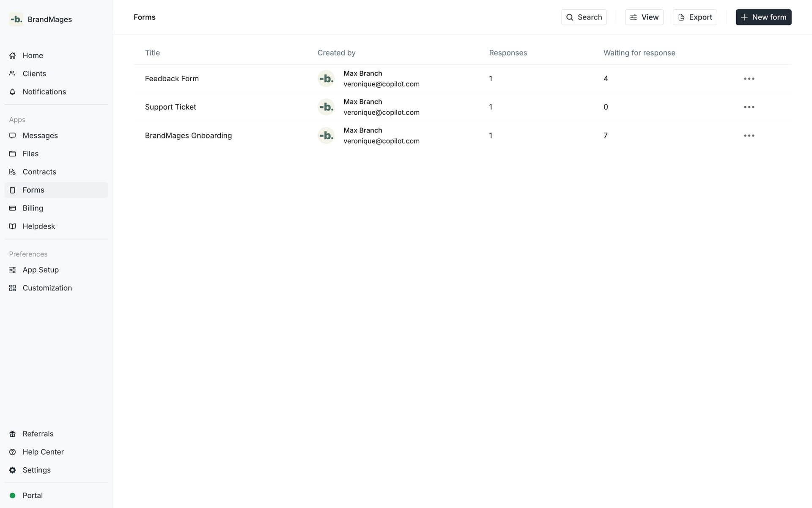The height and width of the screenshot is (508, 812).
Task: Open the BrandMages Onboarding title
Action: 188,135
